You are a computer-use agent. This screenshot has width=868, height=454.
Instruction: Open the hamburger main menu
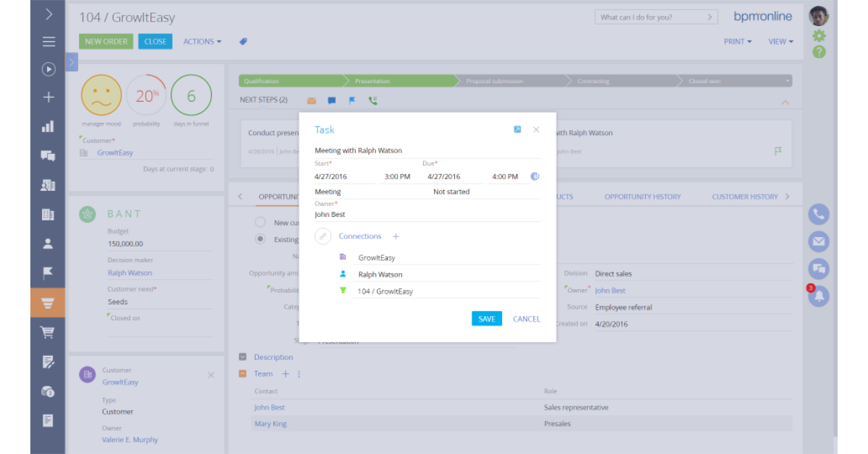pos(48,41)
